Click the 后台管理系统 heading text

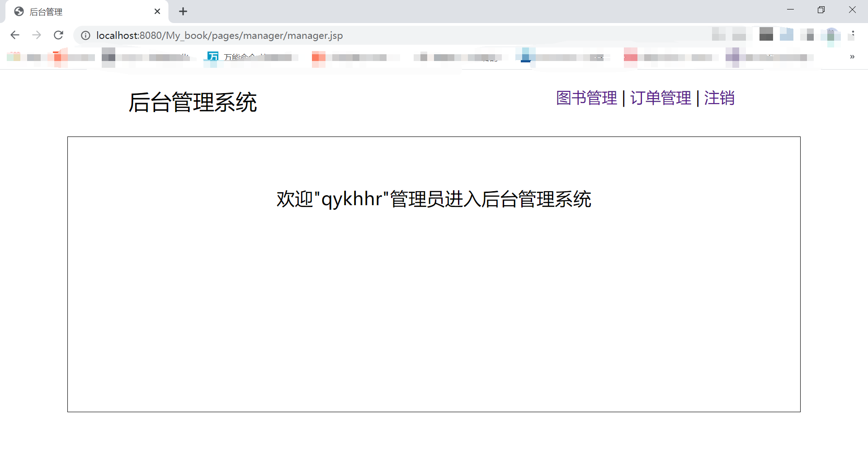[193, 102]
